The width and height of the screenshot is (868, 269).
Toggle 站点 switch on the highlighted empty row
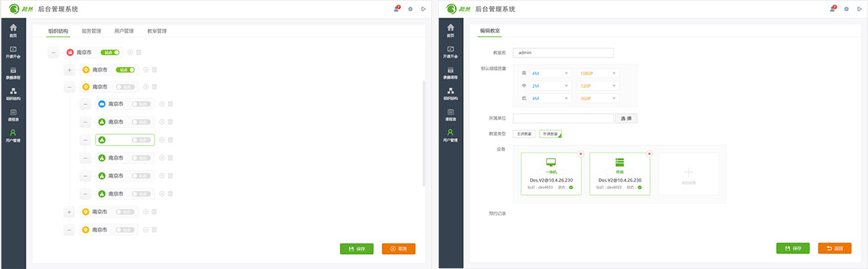(142, 140)
